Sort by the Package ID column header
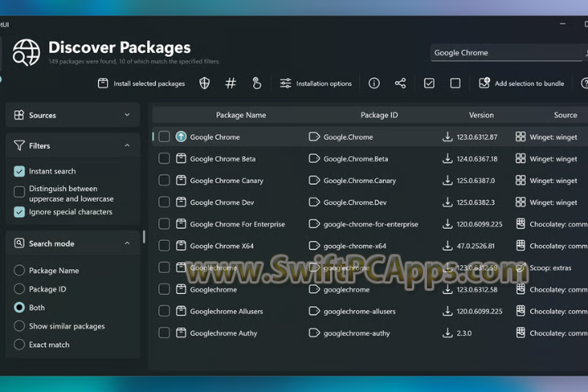Screen dimensions: 588x392 [379, 115]
